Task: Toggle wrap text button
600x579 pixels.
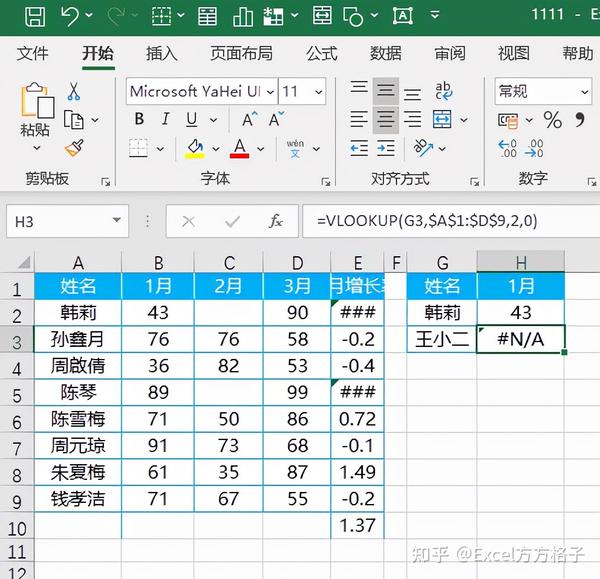Action: tap(444, 91)
